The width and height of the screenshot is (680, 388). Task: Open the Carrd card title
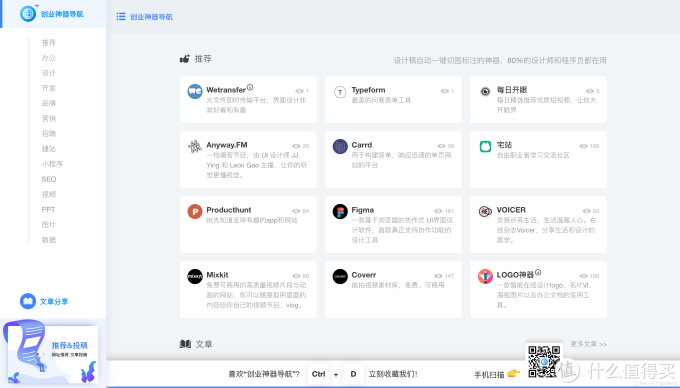362,145
